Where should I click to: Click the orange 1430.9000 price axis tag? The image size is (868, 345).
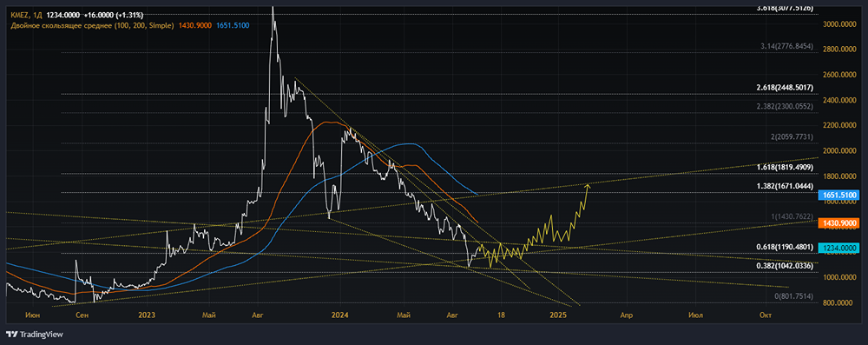839,223
